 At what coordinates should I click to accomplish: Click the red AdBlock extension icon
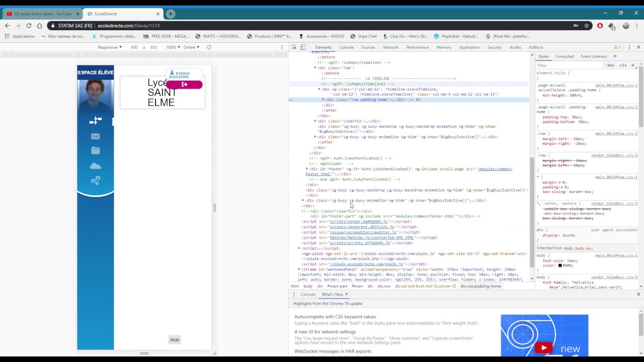[x=600, y=26]
